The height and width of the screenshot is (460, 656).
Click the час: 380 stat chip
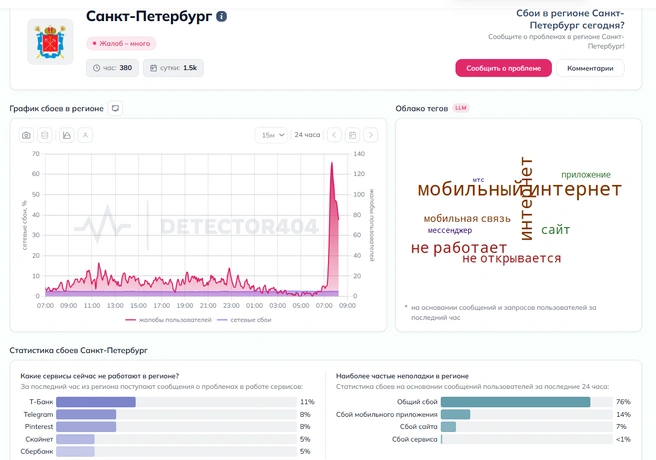pos(112,68)
